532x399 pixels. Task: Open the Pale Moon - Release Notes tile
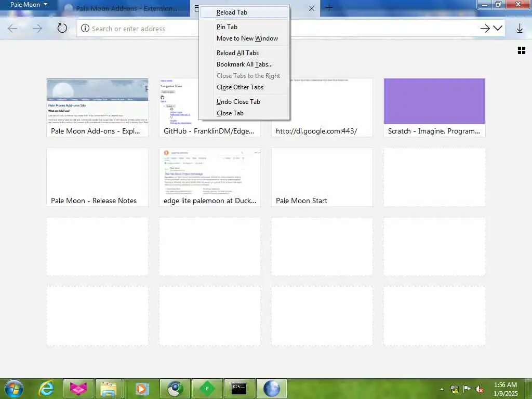pyautogui.click(x=97, y=178)
